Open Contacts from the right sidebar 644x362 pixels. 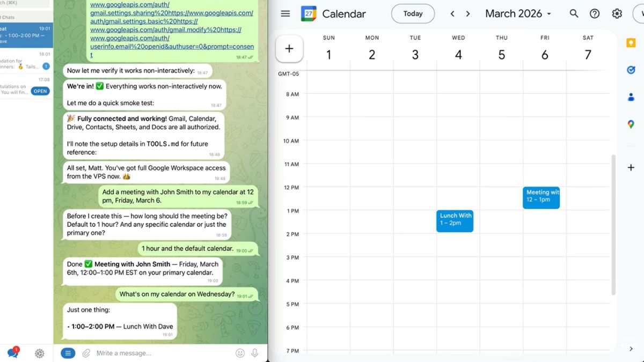(631, 97)
